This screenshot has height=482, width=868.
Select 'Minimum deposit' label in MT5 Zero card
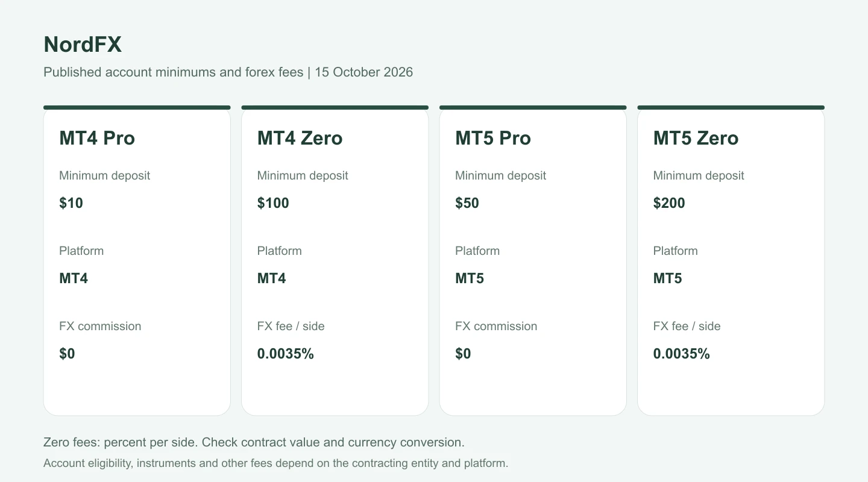(x=699, y=176)
